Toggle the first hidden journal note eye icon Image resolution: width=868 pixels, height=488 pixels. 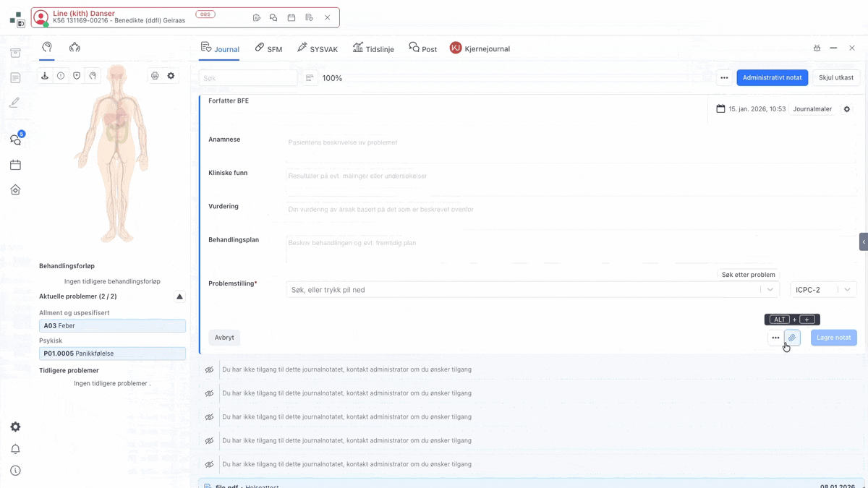(x=209, y=370)
